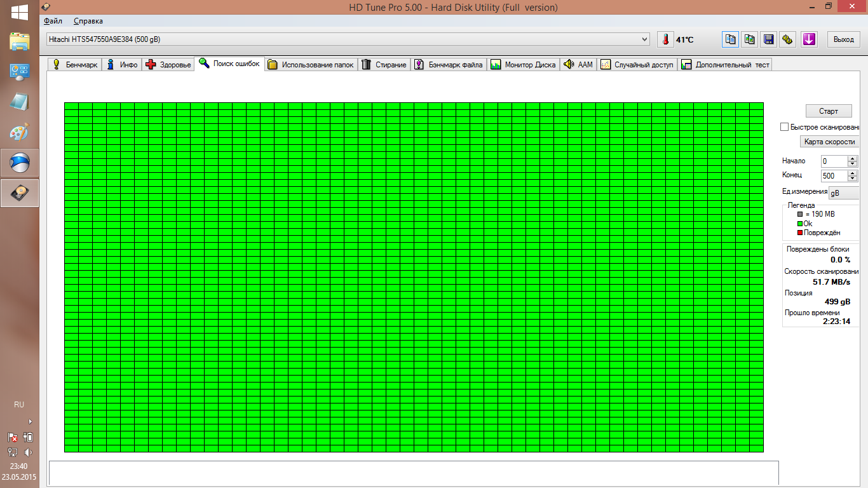Maximize the HD Tune Pro window
This screenshot has width=868, height=488.
829,6
